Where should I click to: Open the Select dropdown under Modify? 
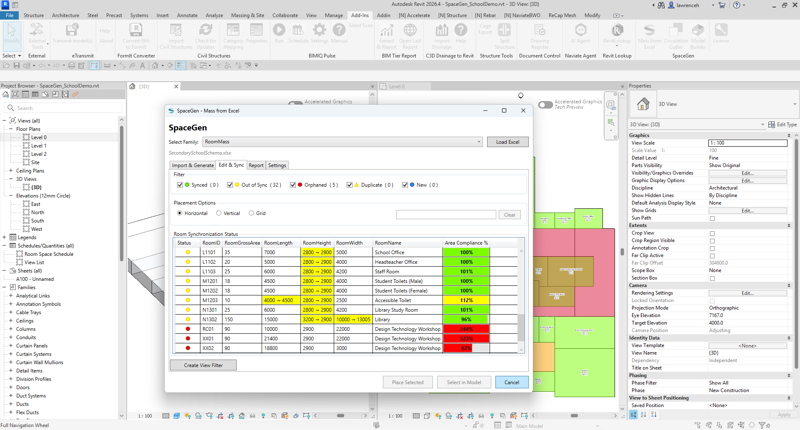[12, 56]
